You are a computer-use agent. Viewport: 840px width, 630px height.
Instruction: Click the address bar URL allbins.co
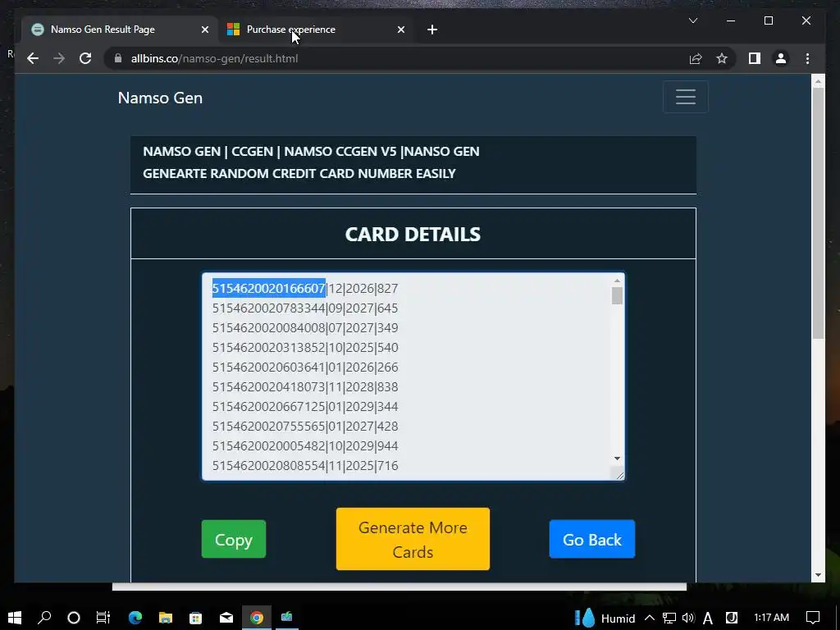pyautogui.click(x=214, y=58)
